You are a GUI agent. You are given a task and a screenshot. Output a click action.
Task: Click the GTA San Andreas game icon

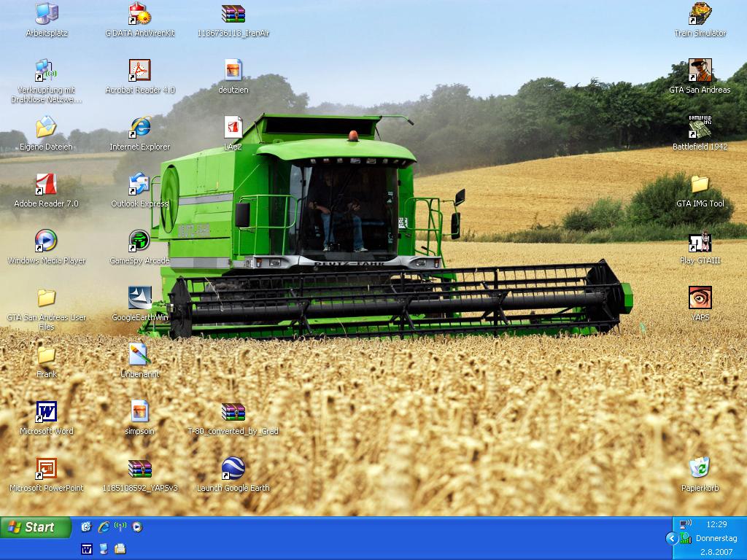[700, 71]
